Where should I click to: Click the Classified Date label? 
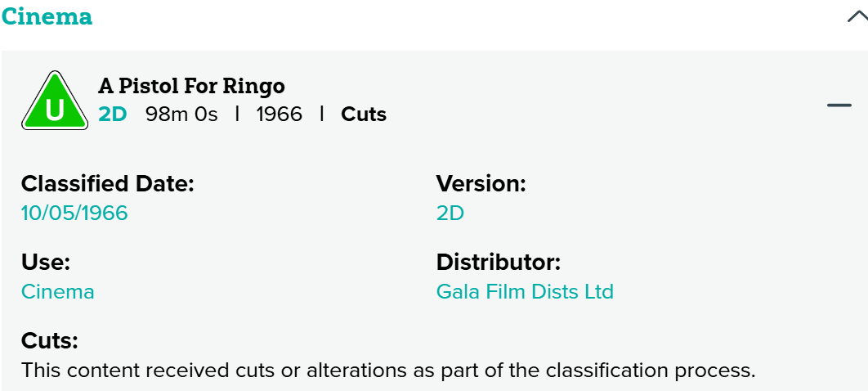tap(108, 184)
